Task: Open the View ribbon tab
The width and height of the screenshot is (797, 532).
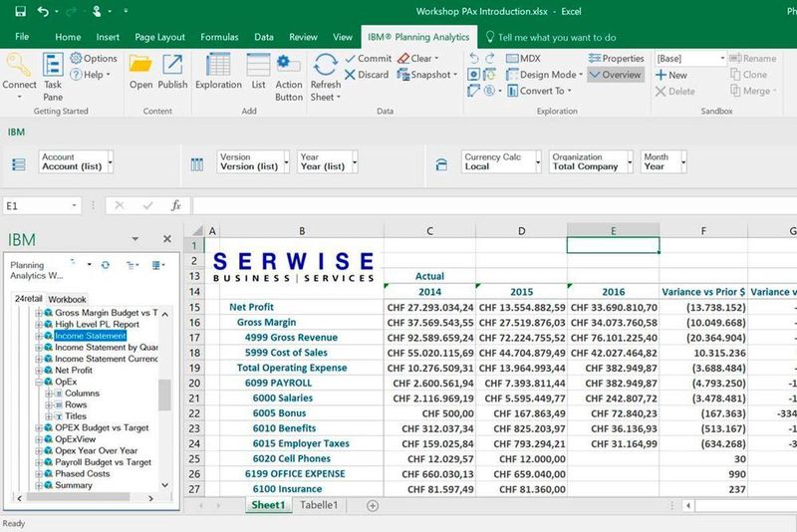Action: coord(342,37)
